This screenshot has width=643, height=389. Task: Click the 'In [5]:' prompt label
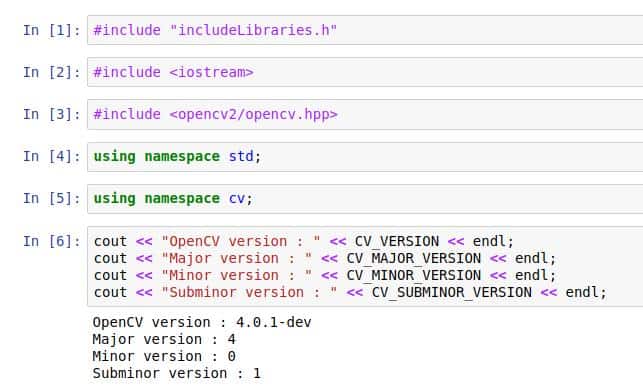tap(52, 199)
